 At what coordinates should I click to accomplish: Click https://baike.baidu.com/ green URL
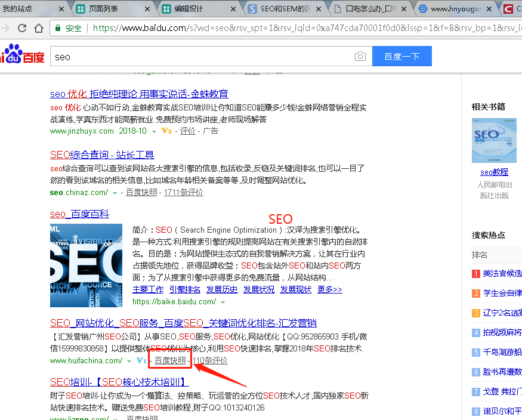174,301
